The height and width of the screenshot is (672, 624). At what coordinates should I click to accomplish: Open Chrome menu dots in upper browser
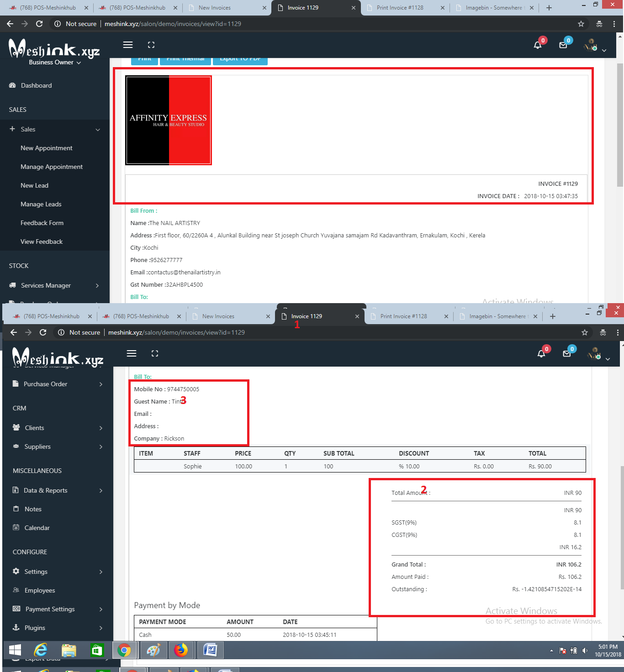614,24
